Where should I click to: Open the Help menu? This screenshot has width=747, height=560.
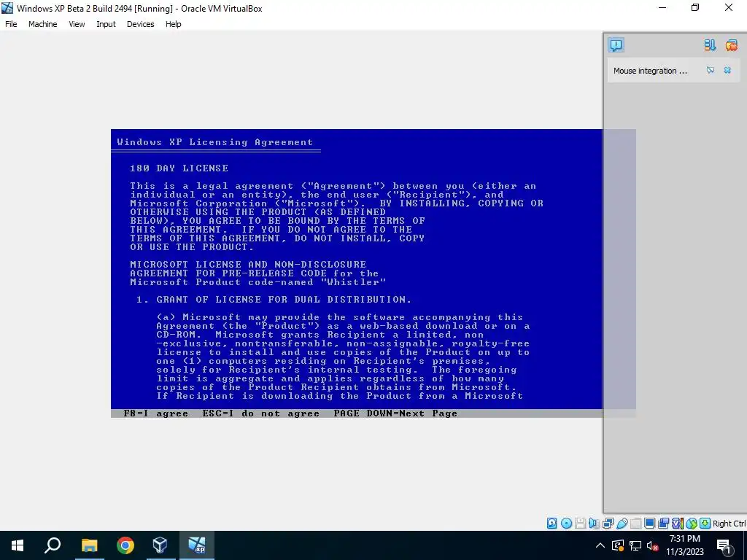(174, 24)
